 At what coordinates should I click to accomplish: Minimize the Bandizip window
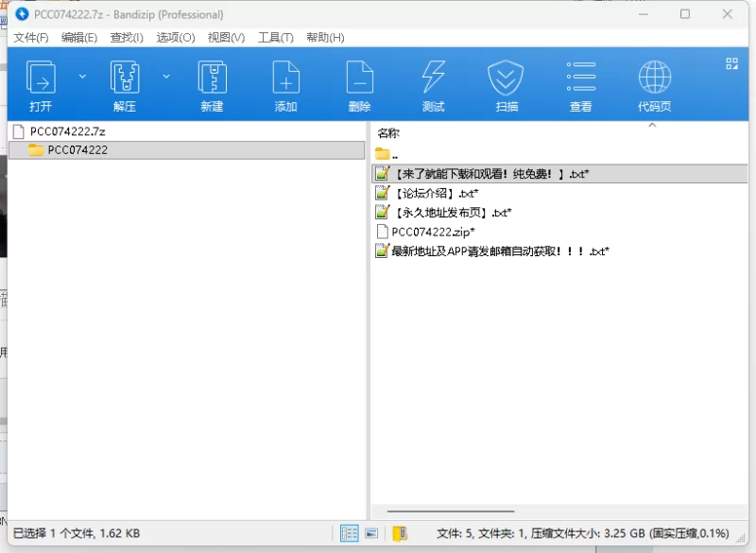(x=644, y=14)
